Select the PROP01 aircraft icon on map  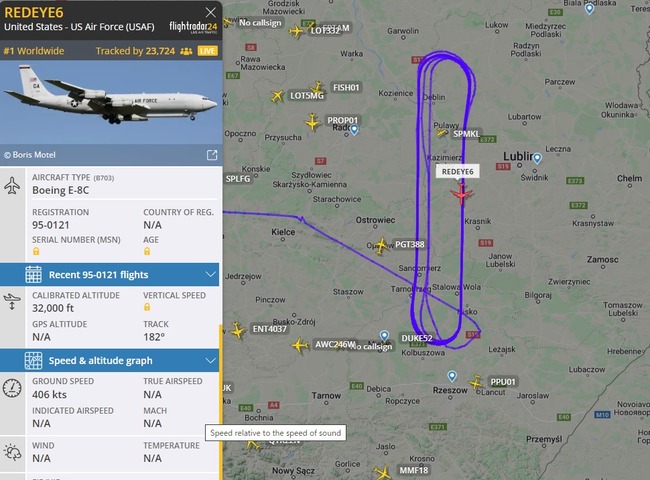(x=312, y=122)
